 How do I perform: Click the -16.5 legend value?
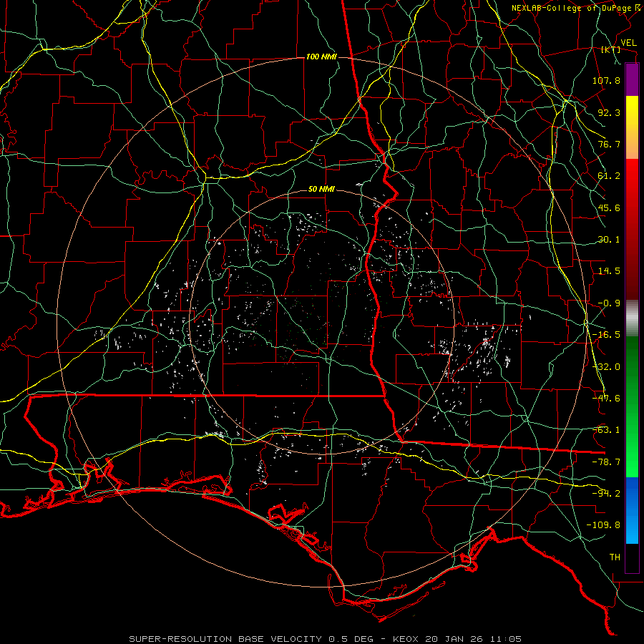tap(606, 335)
